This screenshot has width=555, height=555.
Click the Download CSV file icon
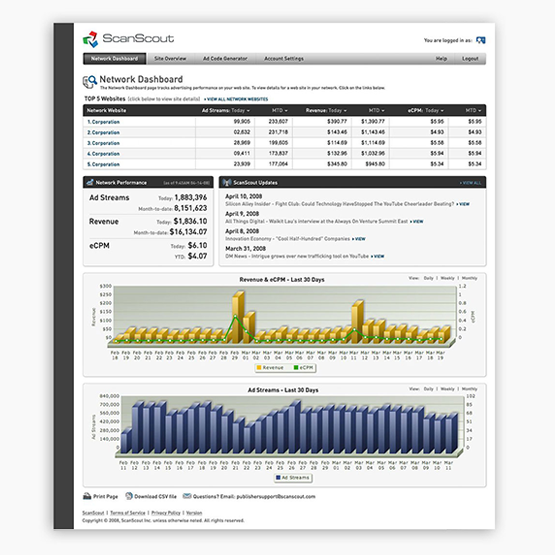point(129,496)
